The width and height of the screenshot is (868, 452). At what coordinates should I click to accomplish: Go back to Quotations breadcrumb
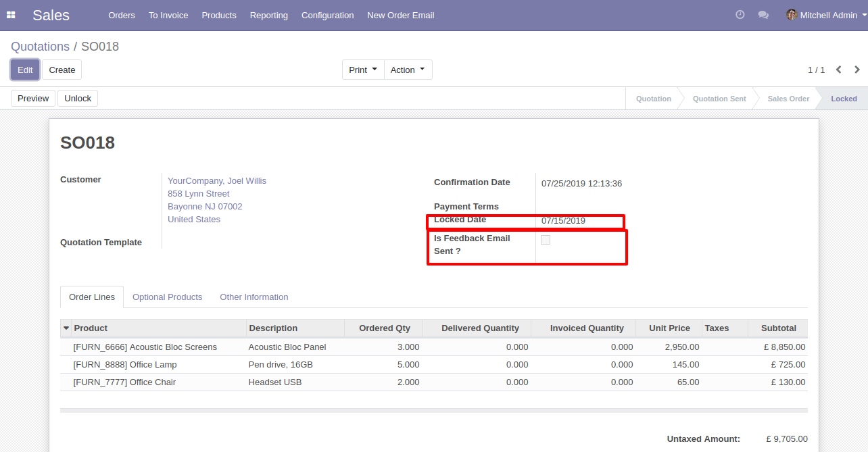click(x=40, y=47)
